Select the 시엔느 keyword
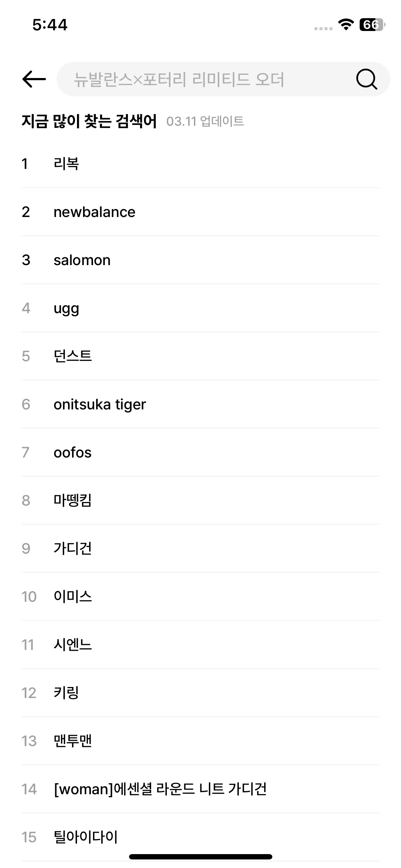401x868 pixels. (200, 645)
